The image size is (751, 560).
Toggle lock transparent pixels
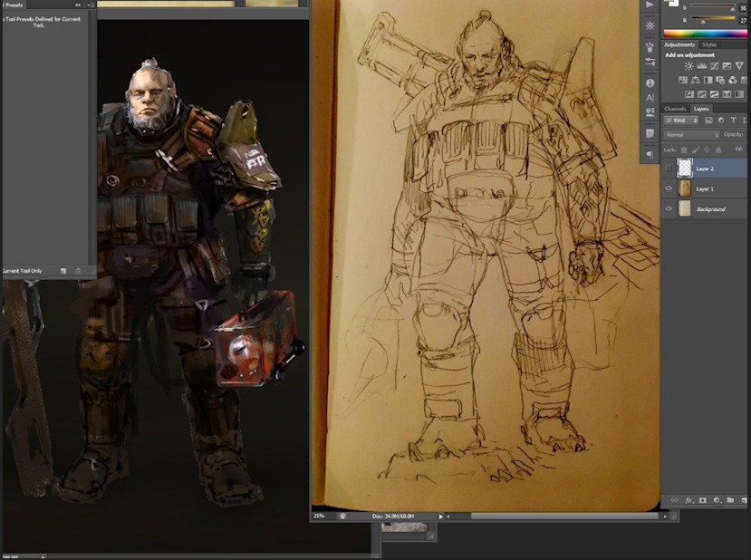point(684,150)
